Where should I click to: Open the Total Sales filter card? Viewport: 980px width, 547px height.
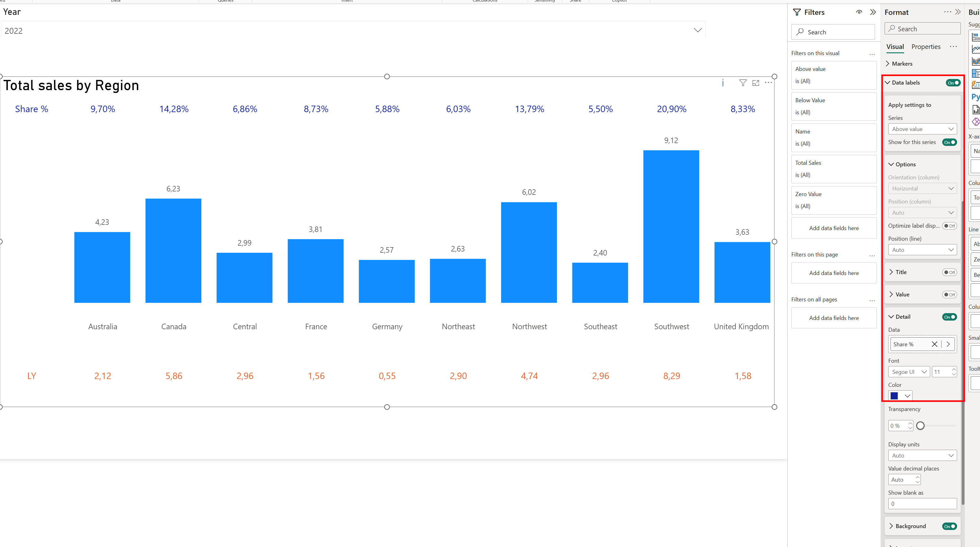click(833, 169)
